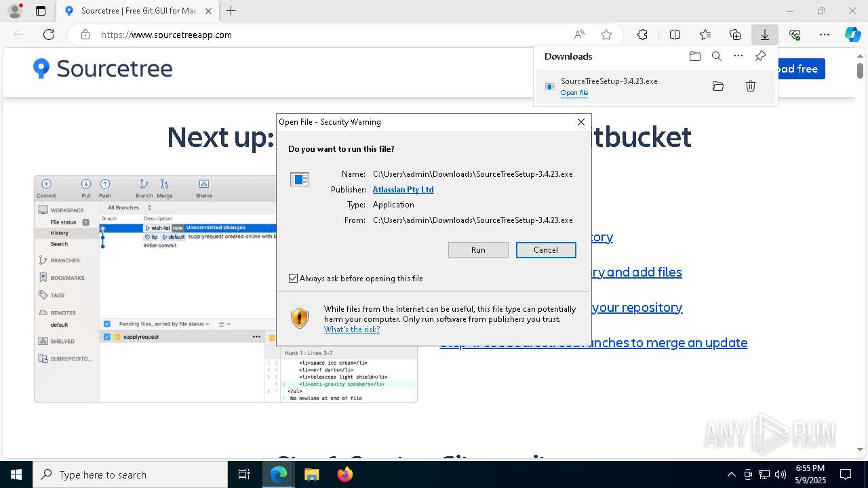Click Type here to search box
This screenshot has width=868, height=488.
pos(130,474)
